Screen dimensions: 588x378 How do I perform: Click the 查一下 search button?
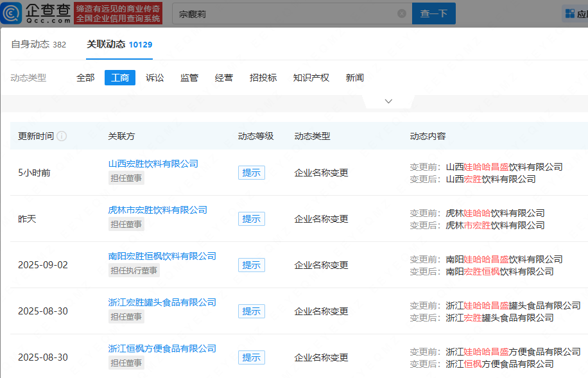(x=434, y=13)
